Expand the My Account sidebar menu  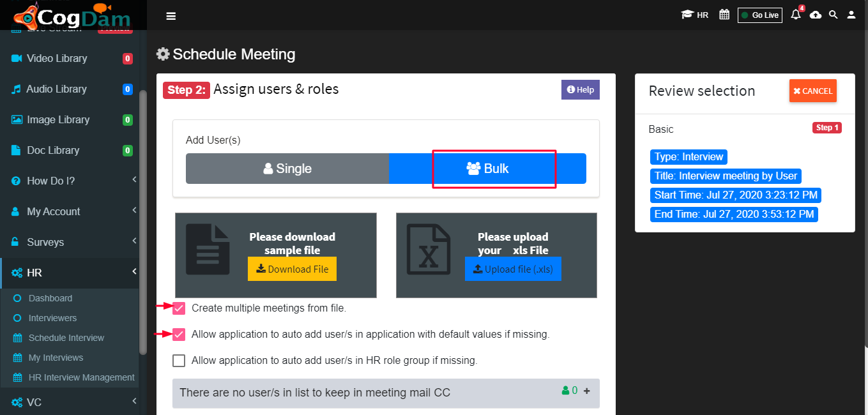73,211
